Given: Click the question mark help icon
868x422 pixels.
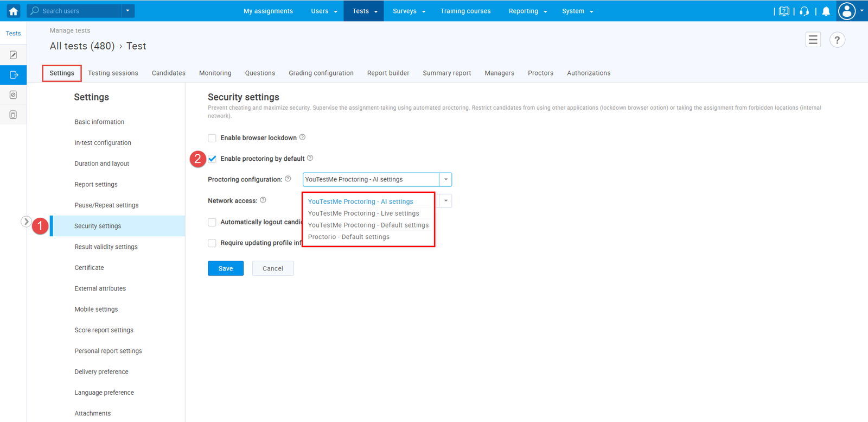Looking at the screenshot, I should 837,40.
